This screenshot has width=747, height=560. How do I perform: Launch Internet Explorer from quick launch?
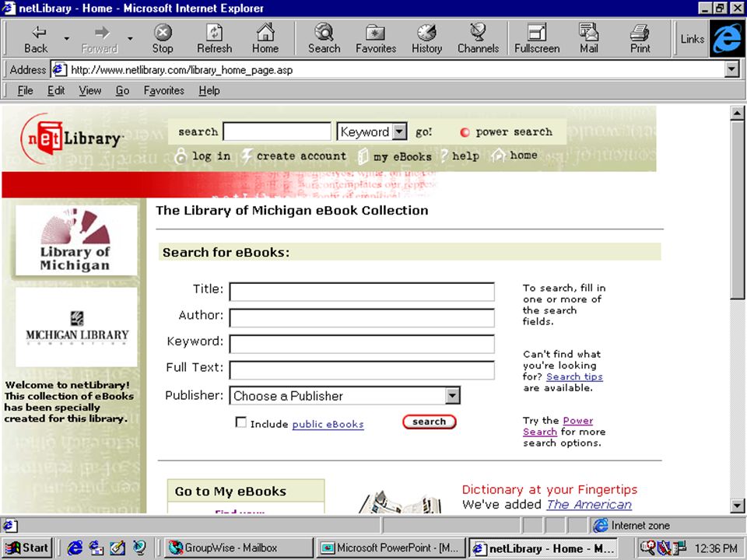pyautogui.click(x=75, y=548)
